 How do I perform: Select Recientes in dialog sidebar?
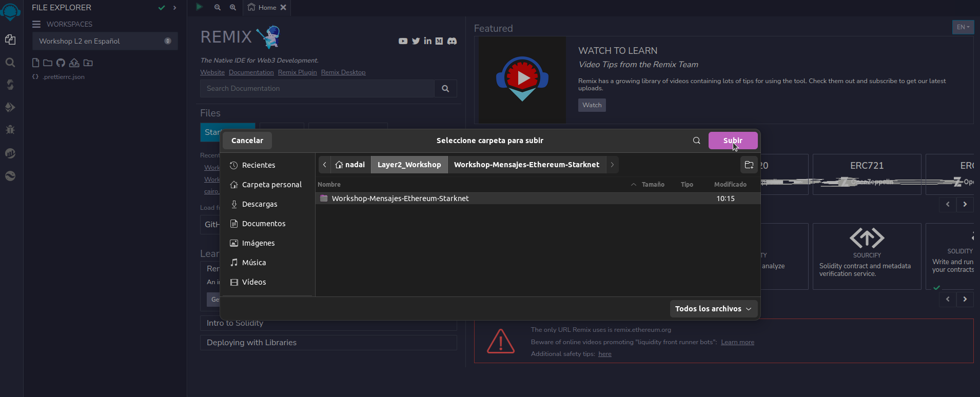click(x=267, y=165)
